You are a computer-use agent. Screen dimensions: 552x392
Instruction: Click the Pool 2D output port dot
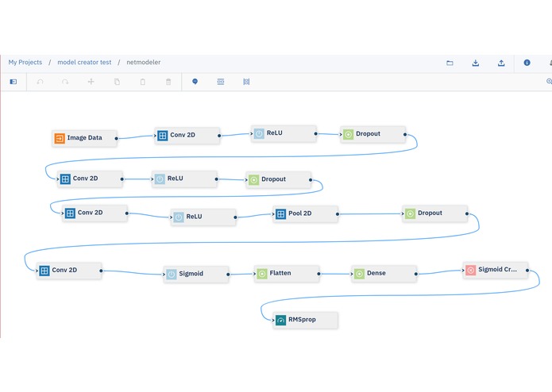click(x=338, y=214)
